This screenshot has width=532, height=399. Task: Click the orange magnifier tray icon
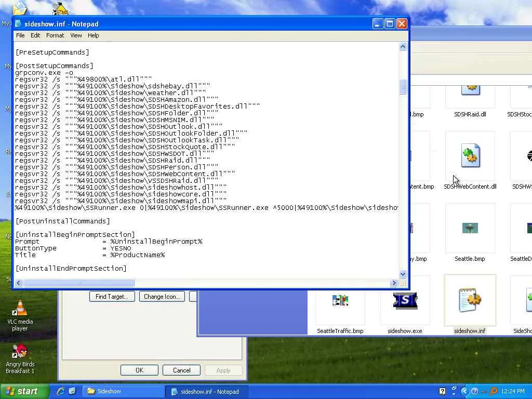(x=494, y=392)
